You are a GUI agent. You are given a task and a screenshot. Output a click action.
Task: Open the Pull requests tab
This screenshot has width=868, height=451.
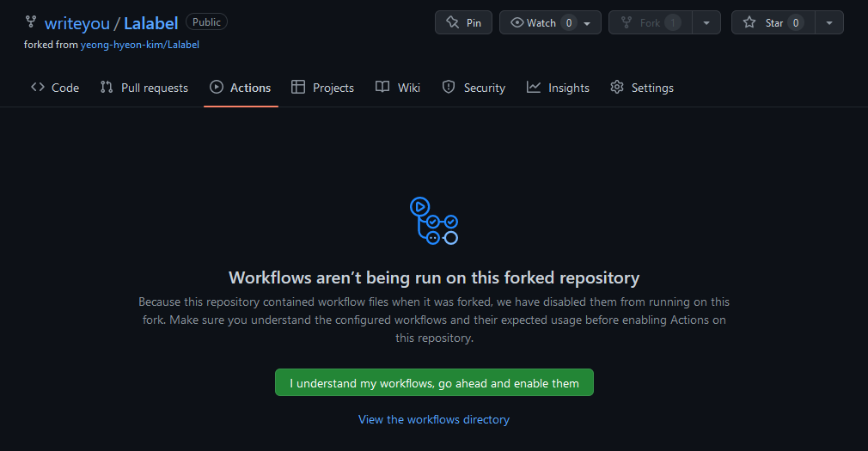[144, 88]
